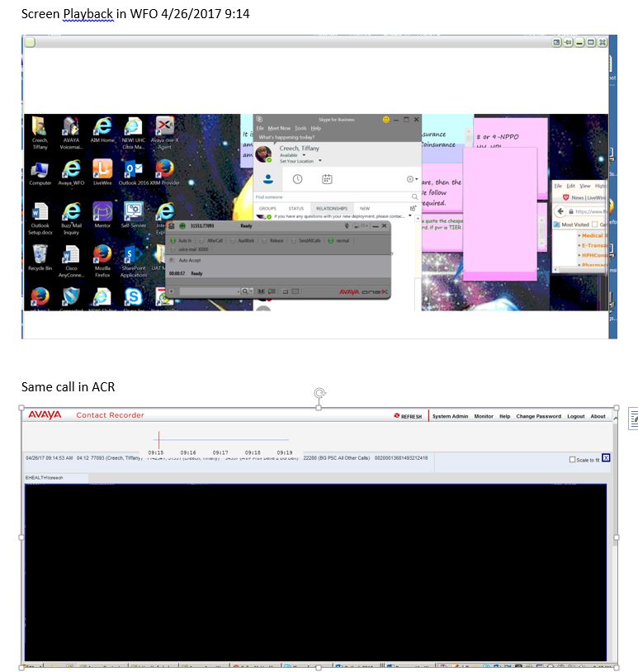Open the Tools menu in Skype
This screenshot has width=638, height=672.
point(300,128)
